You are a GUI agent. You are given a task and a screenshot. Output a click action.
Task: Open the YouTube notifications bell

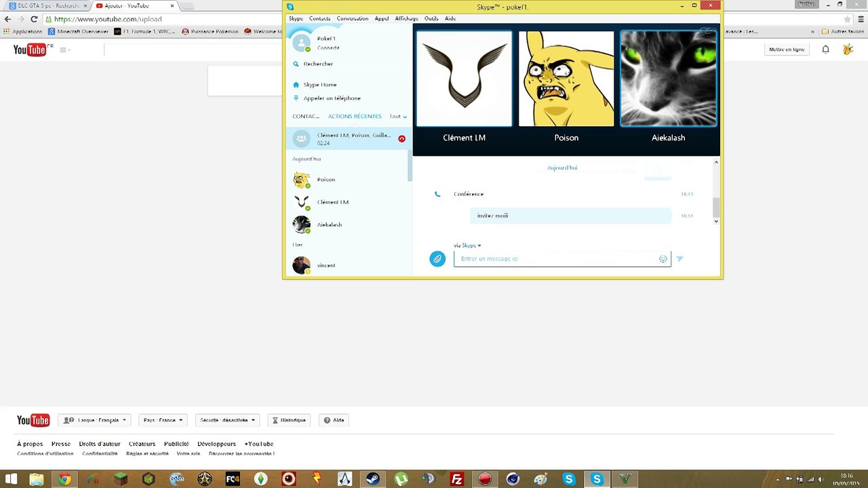[x=825, y=49]
